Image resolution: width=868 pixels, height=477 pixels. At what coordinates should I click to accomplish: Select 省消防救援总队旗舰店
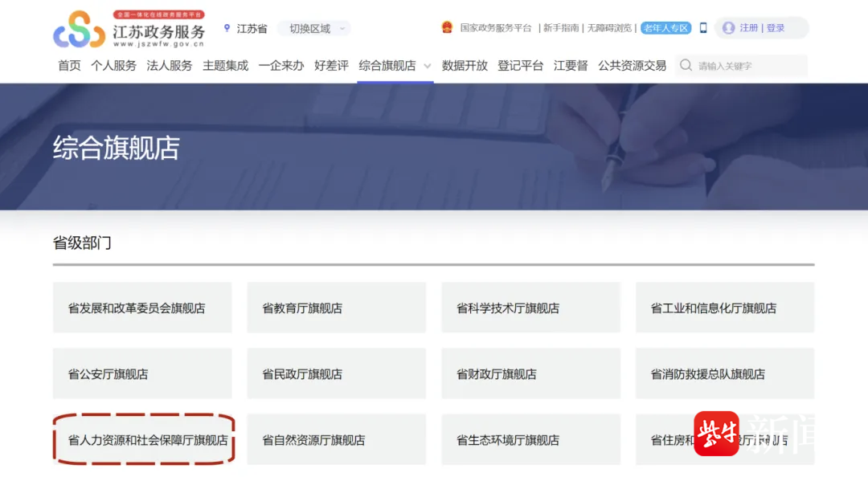point(724,373)
